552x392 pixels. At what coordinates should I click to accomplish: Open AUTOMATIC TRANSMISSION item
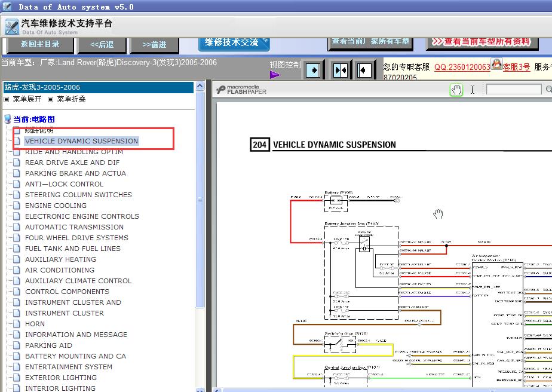click(74, 227)
